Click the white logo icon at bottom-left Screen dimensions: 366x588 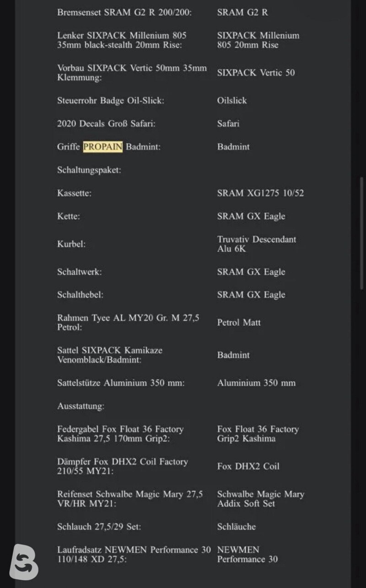click(24, 561)
